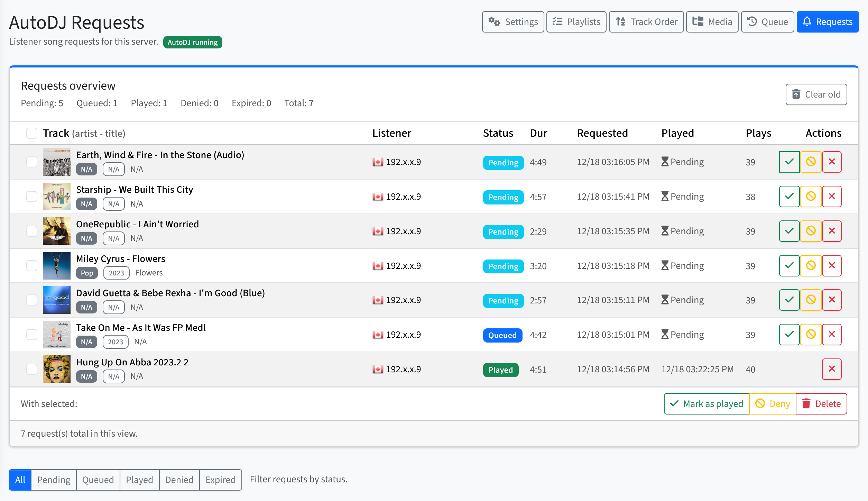
Task: Mark Miley Cyrus Flowers as played
Action: [x=789, y=266]
